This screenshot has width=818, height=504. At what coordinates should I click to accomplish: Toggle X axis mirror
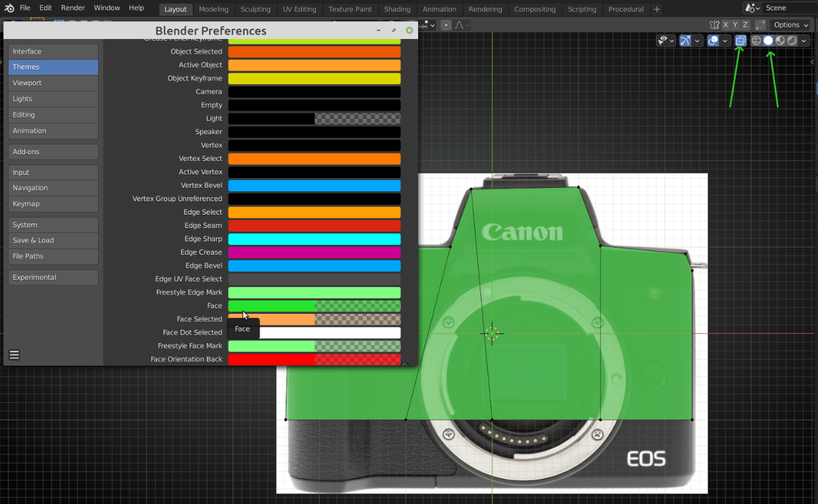725,25
